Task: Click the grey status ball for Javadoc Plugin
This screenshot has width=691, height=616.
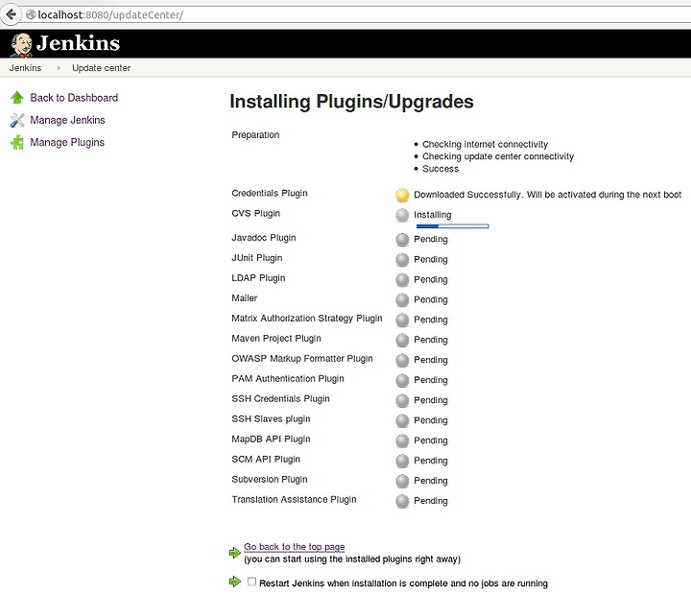Action: pyautogui.click(x=402, y=240)
